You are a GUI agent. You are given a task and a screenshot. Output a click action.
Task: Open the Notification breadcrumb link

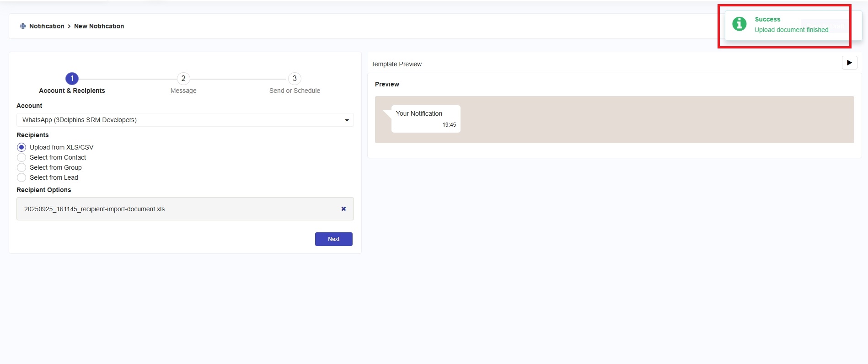pos(47,26)
